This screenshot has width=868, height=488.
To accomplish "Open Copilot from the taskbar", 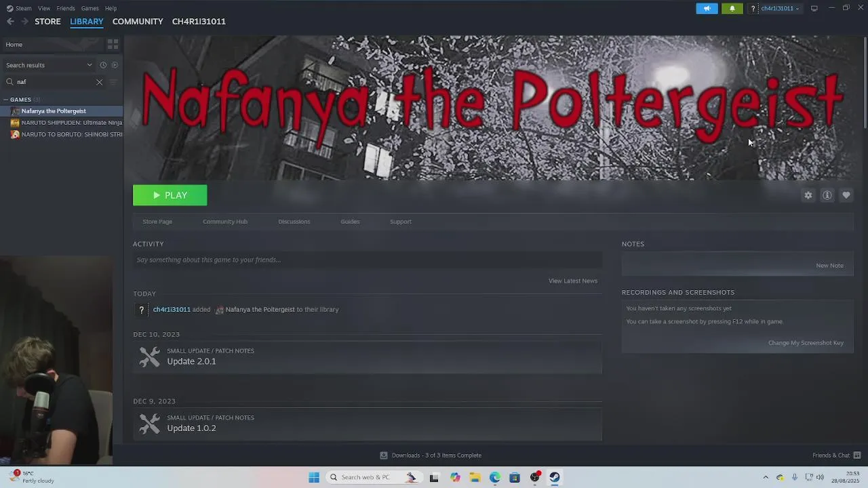I will pyautogui.click(x=455, y=477).
